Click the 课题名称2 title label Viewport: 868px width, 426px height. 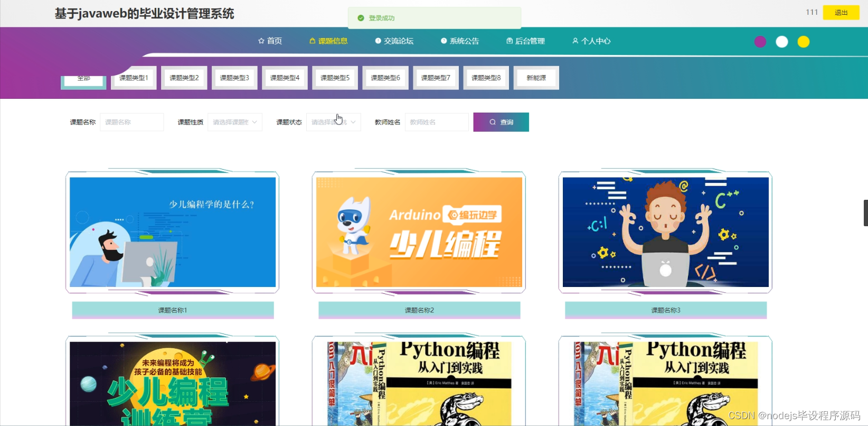pos(419,310)
